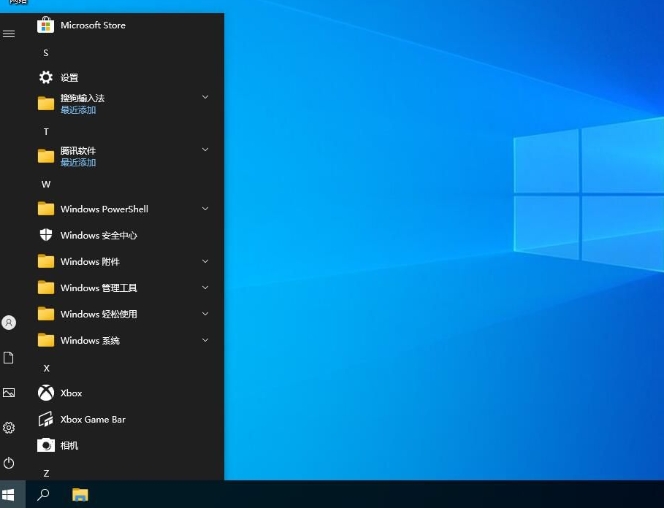
Task: Expand the Windows PowerShell folder
Action: (120, 209)
